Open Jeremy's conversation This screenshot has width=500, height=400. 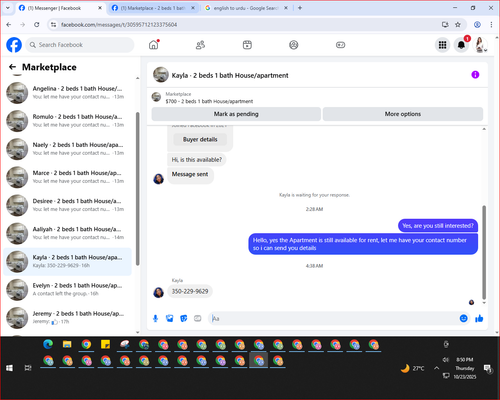click(67, 318)
